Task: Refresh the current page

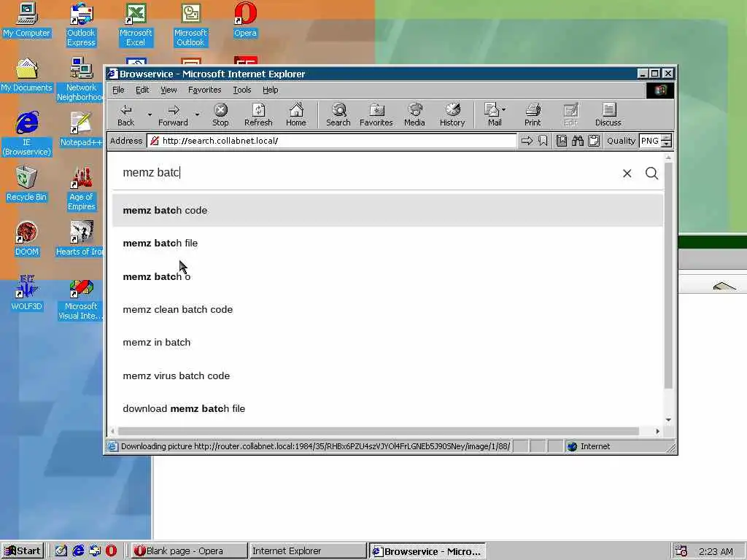Action: click(258, 114)
